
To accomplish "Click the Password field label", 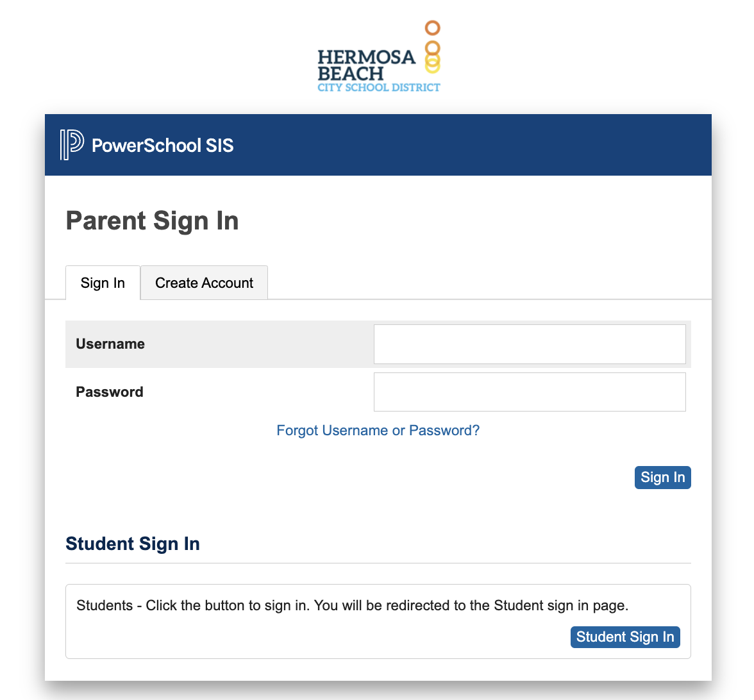I will pyautogui.click(x=110, y=392).
